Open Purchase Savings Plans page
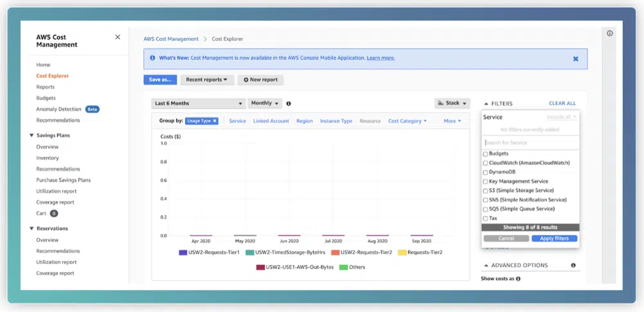 [x=63, y=180]
